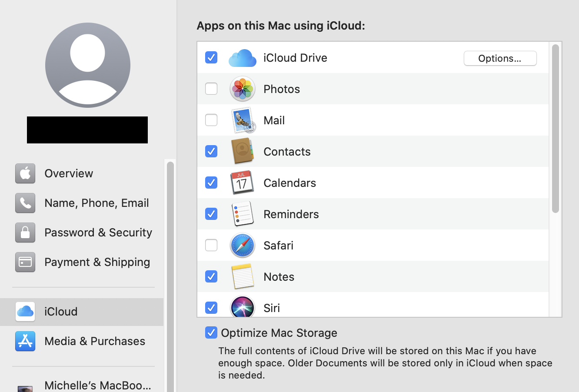Viewport: 579px width, 392px height.
Task: Click the Contacts label text
Action: 287,152
